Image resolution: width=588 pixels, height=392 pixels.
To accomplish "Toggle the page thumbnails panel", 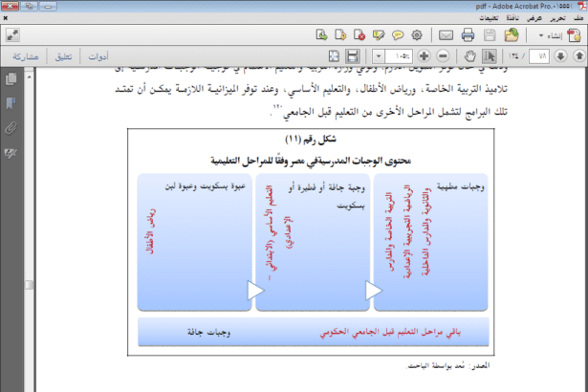I will 12,80.
